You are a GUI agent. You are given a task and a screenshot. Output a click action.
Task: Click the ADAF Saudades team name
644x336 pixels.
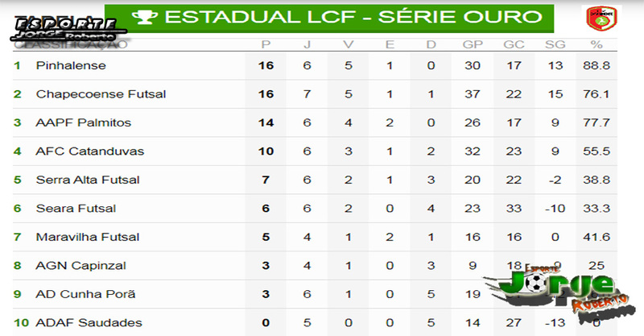89,323
